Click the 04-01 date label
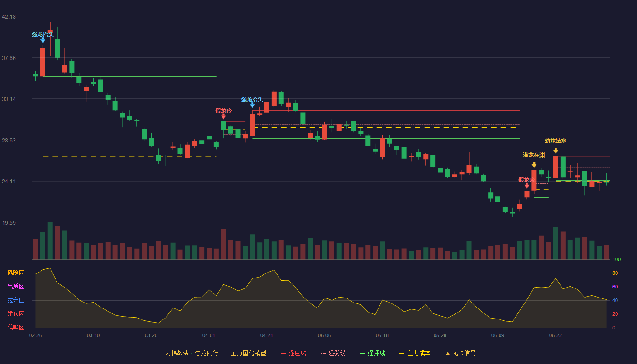The width and height of the screenshot is (637, 364). click(209, 335)
